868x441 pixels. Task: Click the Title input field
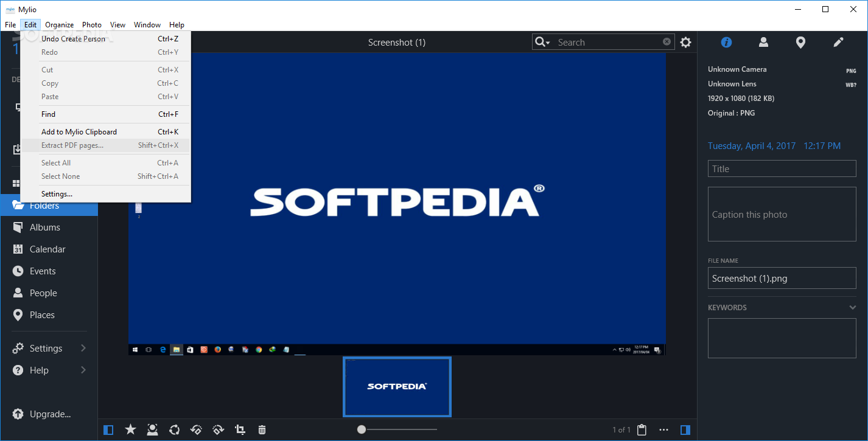pos(782,169)
